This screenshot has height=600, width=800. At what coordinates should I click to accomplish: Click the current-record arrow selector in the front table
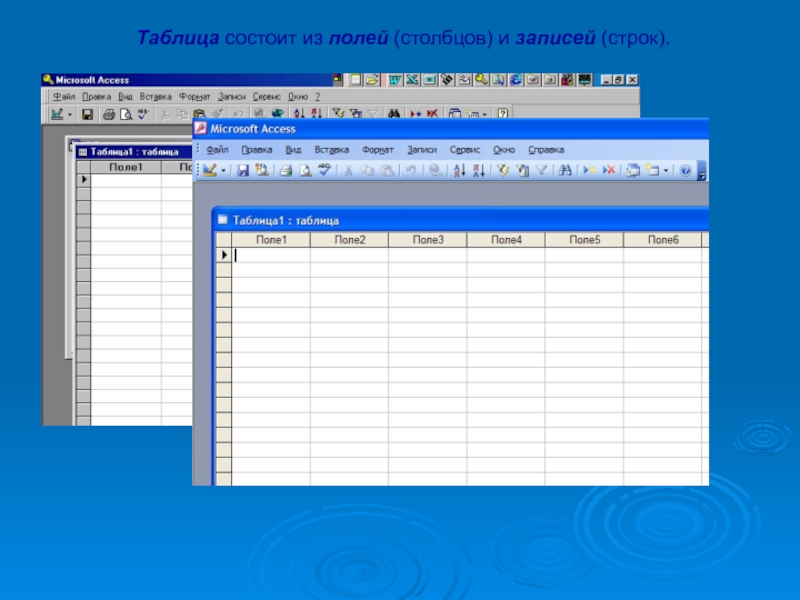(224, 255)
